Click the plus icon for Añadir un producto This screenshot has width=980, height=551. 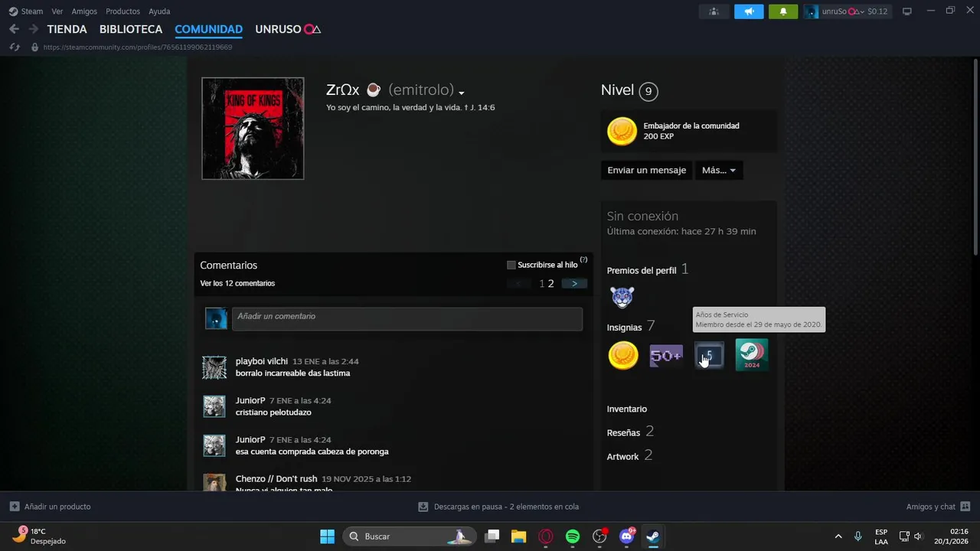point(15,507)
